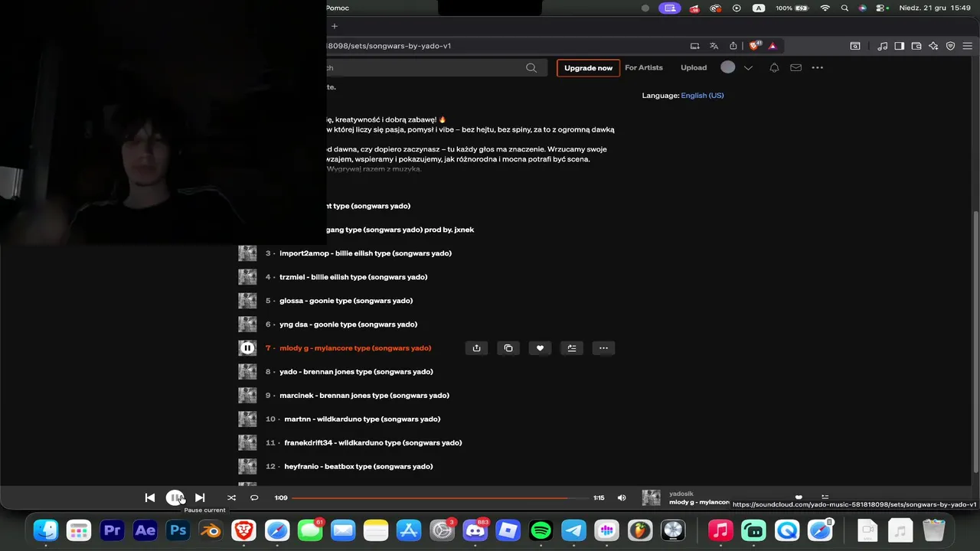The height and width of the screenshot is (551, 980).
Task: Open the Pomoc menu in menu bar
Action: [x=338, y=8]
